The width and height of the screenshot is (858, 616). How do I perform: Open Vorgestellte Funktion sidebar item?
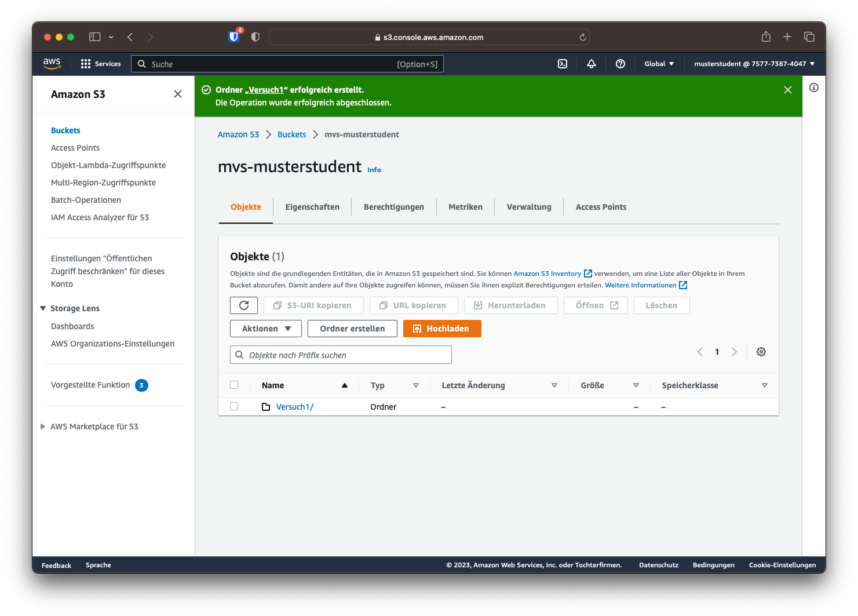click(90, 385)
